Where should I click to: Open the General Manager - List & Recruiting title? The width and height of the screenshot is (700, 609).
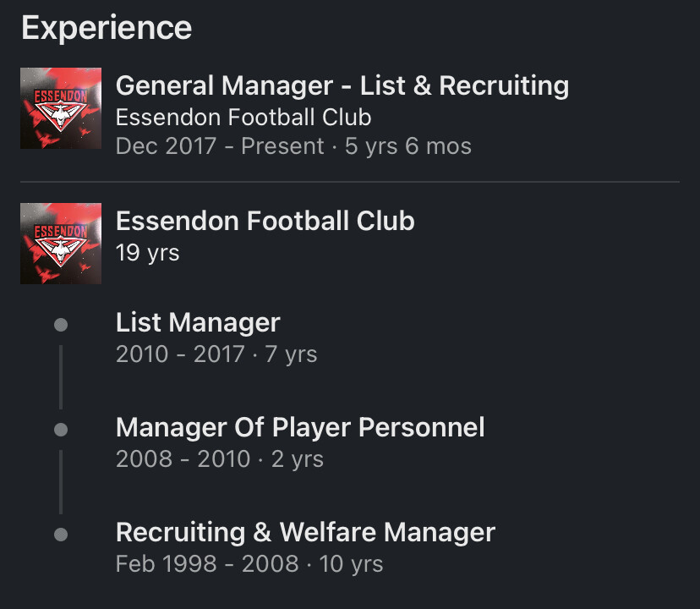tap(342, 85)
